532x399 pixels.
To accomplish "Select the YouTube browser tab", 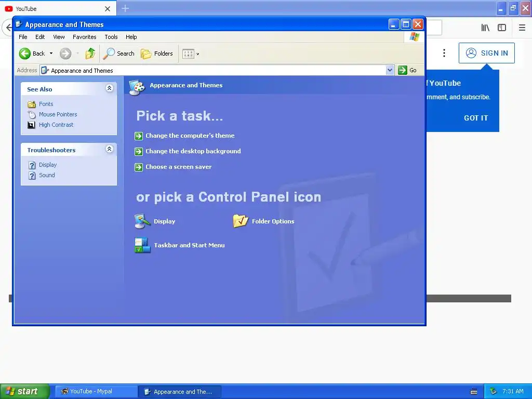I will point(58,8).
